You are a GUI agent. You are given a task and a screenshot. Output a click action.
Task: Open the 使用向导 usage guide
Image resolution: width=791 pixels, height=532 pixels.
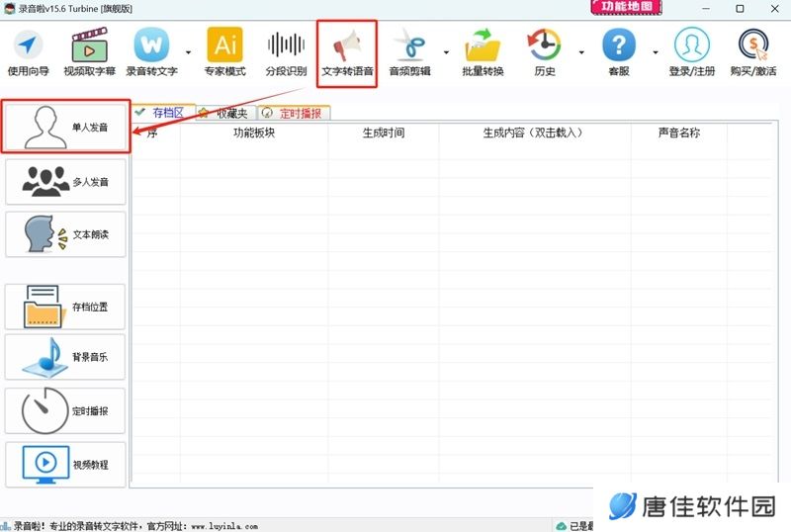point(29,52)
